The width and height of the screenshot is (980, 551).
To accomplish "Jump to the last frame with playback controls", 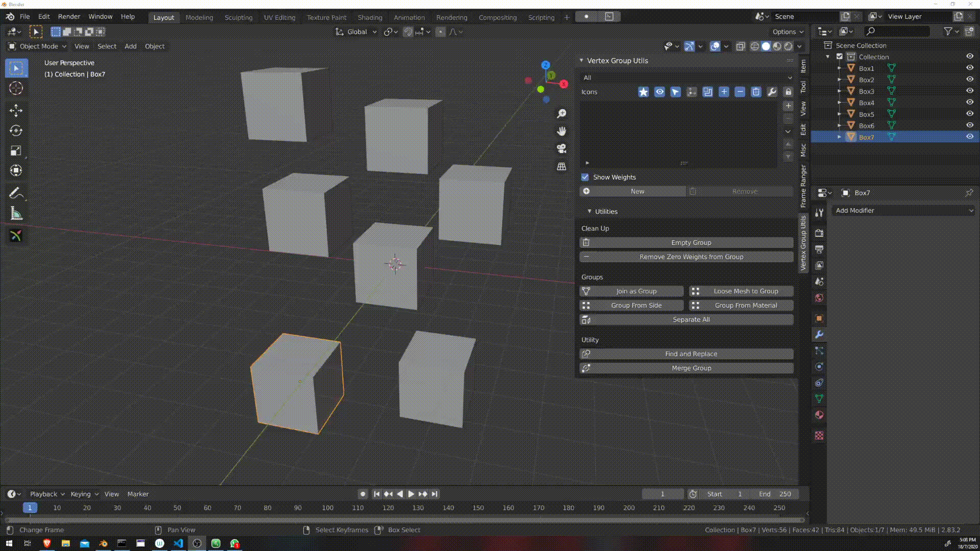I will pos(435,494).
